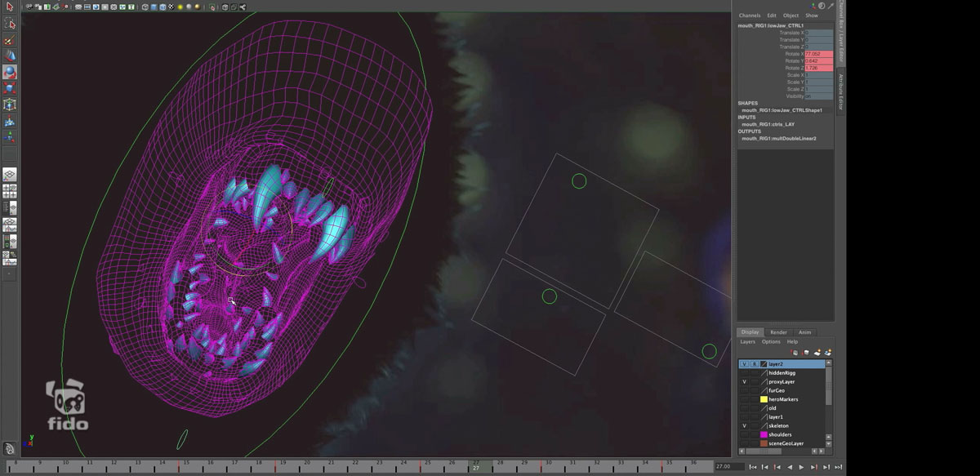Play animation forwards
This screenshot has height=476, width=980.
(x=801, y=467)
